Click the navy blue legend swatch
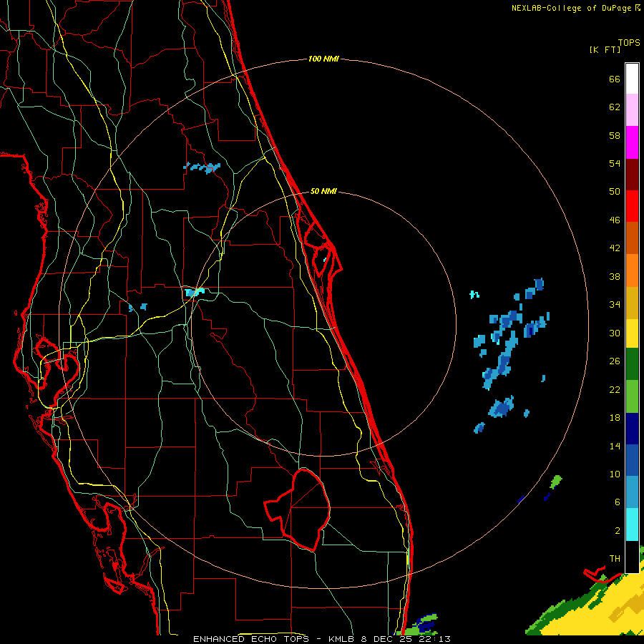This screenshot has width=644, height=644. point(632,429)
